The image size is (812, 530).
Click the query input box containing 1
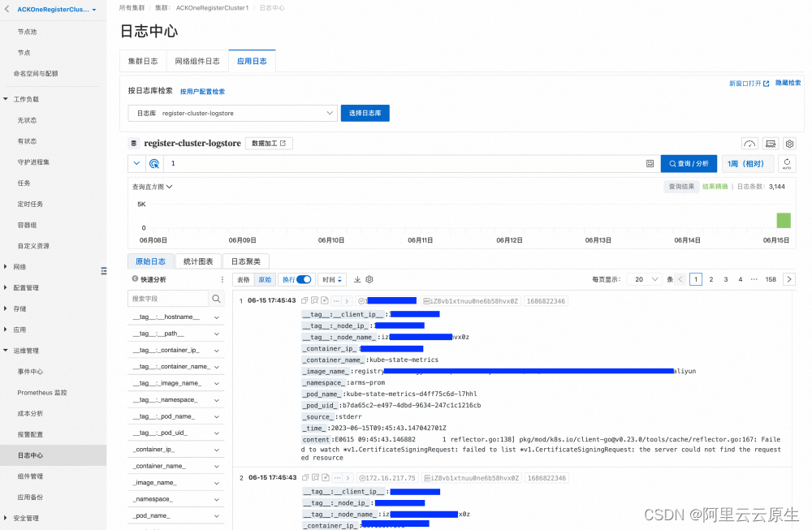404,164
